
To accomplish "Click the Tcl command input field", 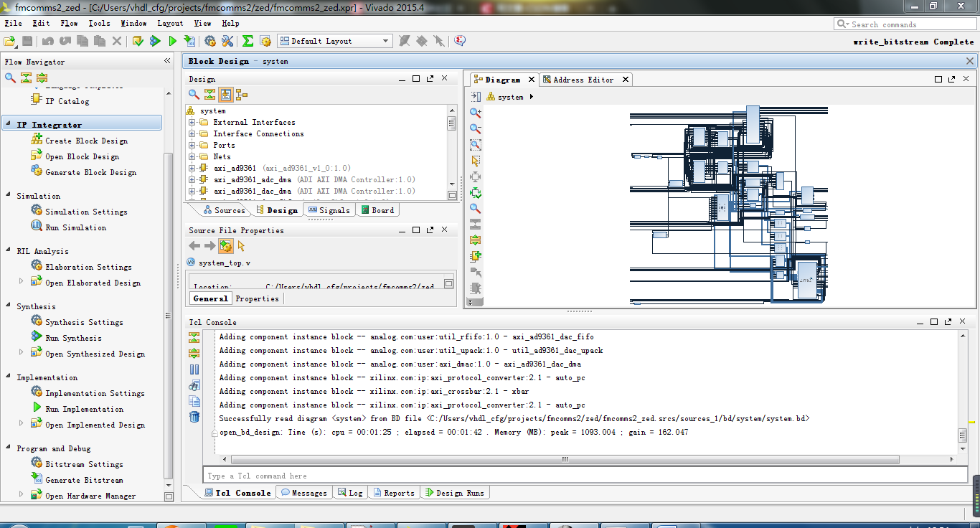I will click(x=585, y=476).
